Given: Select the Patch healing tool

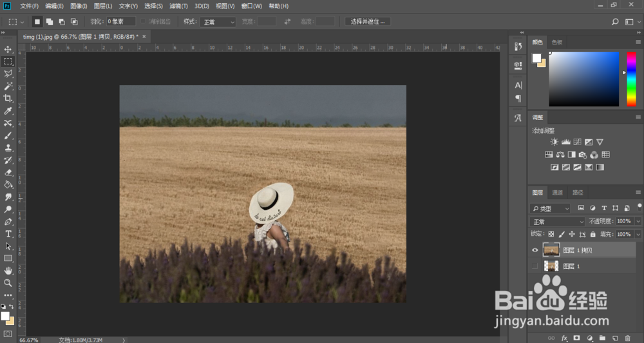Looking at the screenshot, I should 8,123.
